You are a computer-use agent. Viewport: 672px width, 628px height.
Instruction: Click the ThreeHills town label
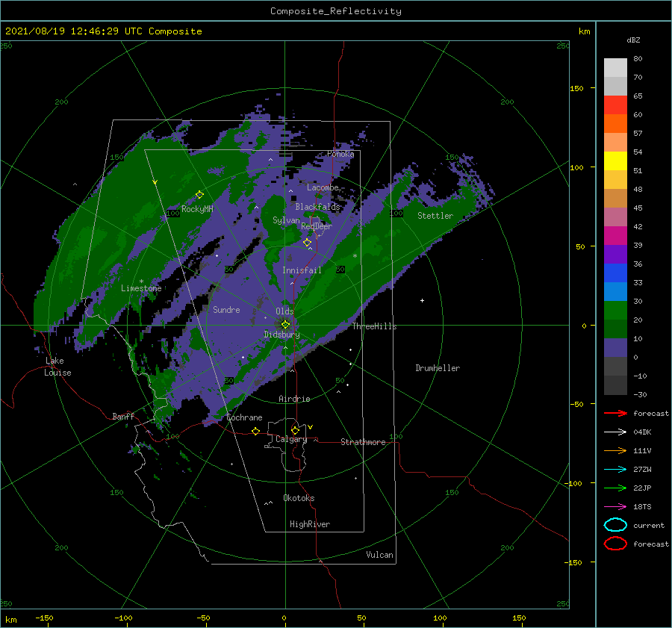[374, 326]
